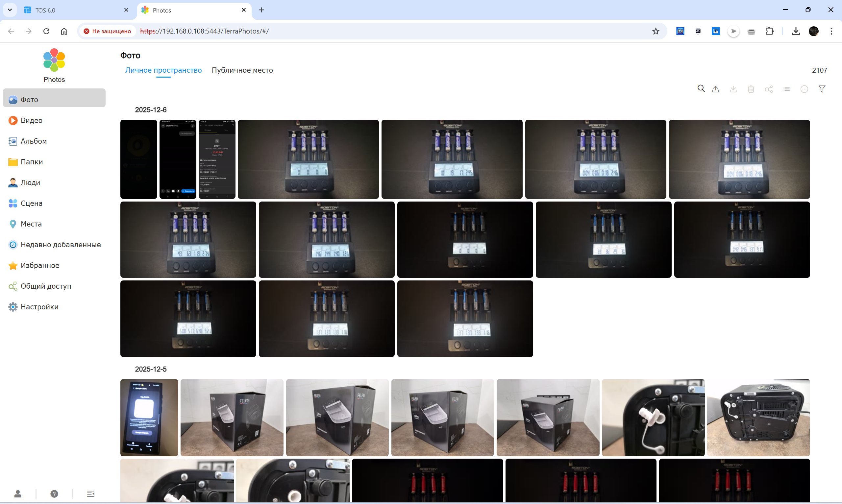Toggle list view mode icon
Viewport: 842px width, 504px height.
point(786,89)
